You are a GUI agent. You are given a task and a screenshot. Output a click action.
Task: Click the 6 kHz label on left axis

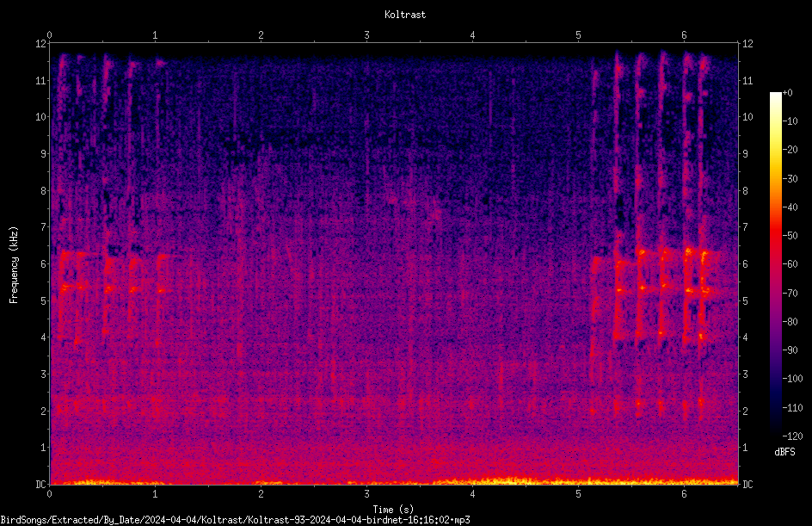pos(44,263)
